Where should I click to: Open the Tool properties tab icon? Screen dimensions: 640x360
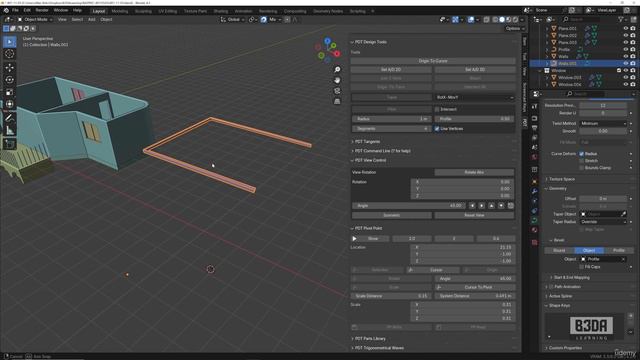535,107
